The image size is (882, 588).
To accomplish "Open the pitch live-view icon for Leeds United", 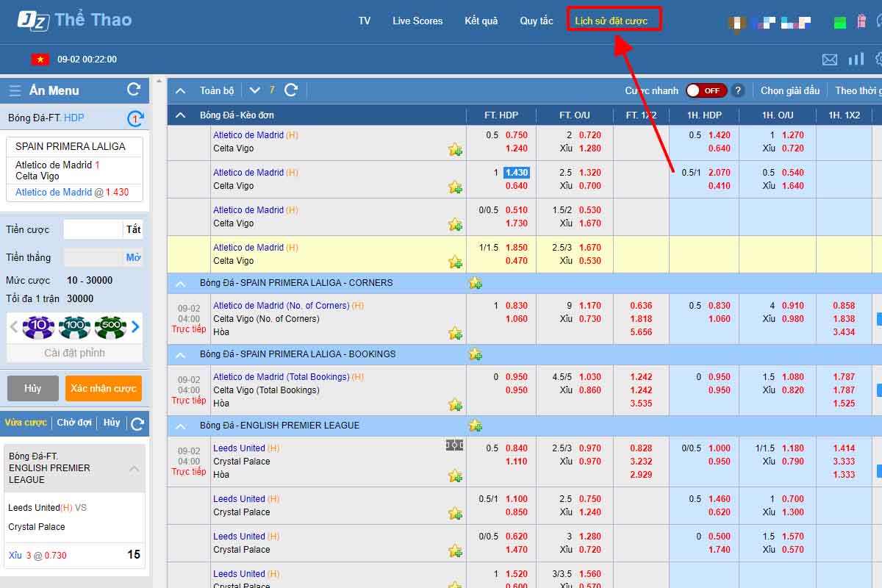I will [x=454, y=445].
